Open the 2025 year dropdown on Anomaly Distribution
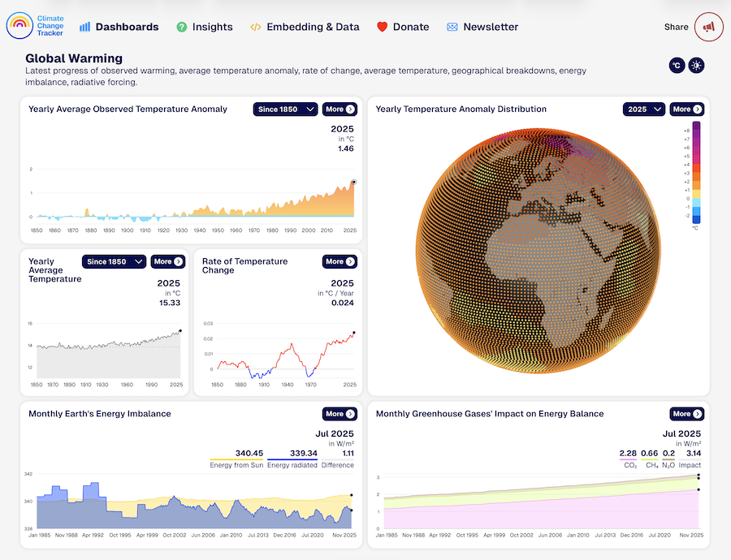The width and height of the screenshot is (731, 560). [x=644, y=109]
